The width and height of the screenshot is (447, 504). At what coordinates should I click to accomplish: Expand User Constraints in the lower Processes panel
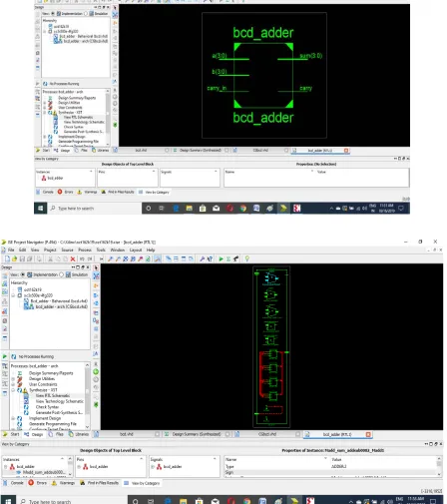(x=13, y=384)
